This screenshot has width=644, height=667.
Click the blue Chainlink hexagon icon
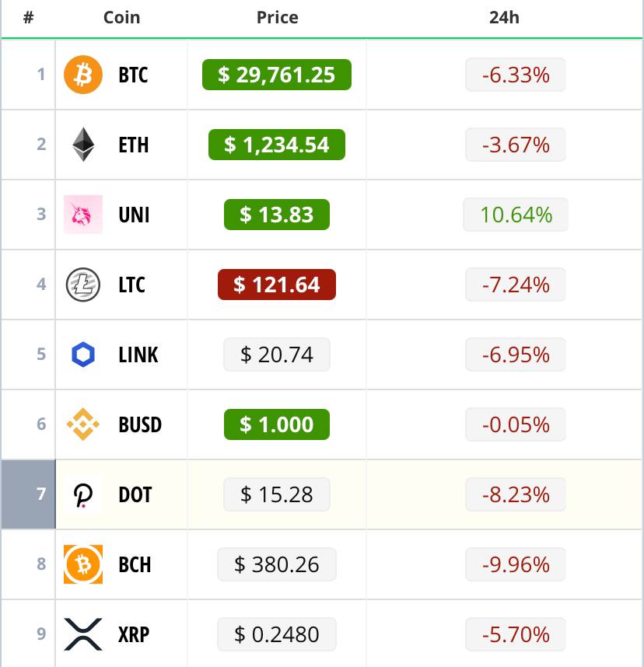tap(83, 354)
